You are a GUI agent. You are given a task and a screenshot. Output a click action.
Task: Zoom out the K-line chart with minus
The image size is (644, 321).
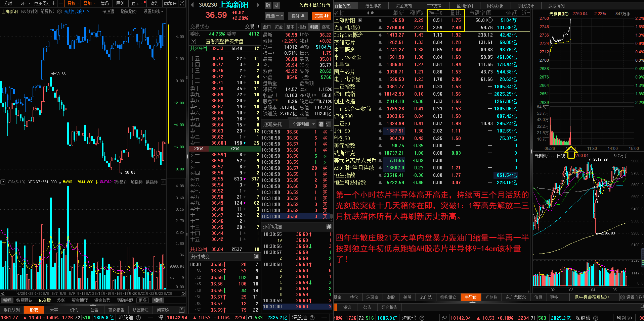tap(61, 3)
